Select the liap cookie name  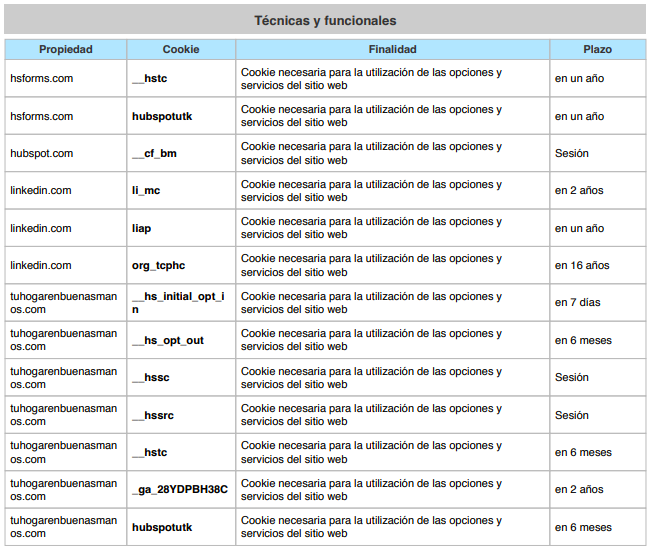pos(142,228)
